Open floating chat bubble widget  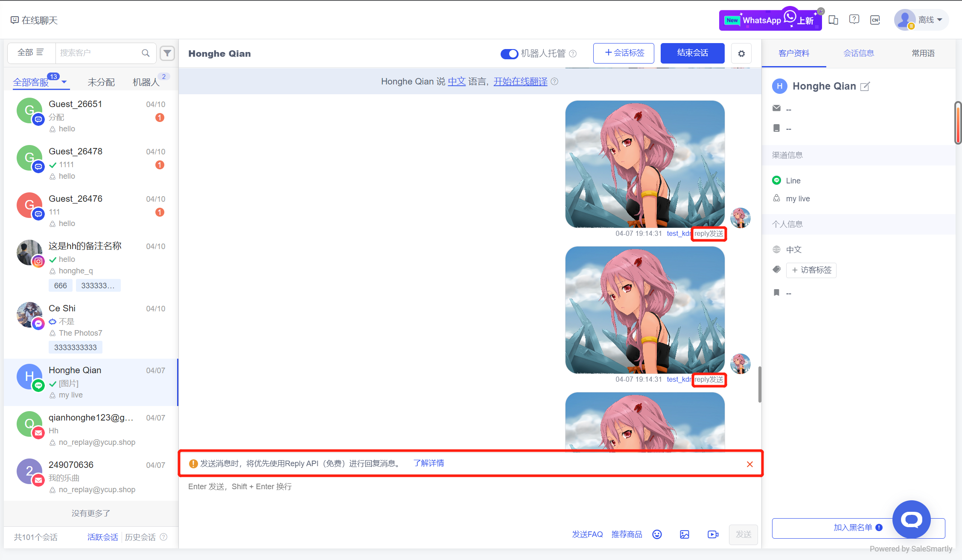pyautogui.click(x=912, y=519)
